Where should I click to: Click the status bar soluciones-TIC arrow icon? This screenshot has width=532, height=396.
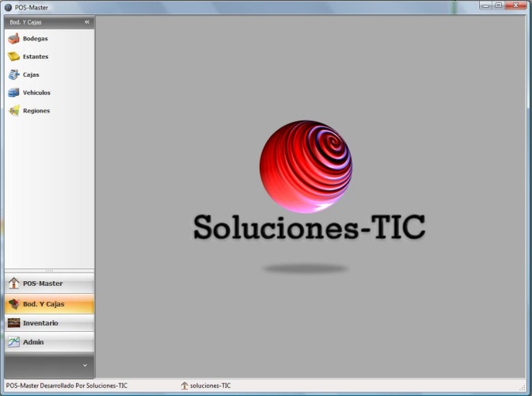click(x=184, y=386)
